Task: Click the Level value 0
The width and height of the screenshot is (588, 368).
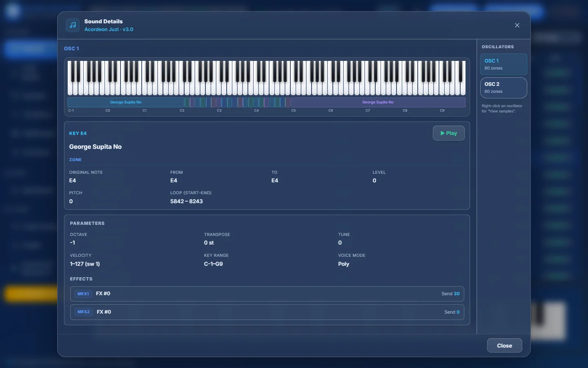Action: [374, 180]
